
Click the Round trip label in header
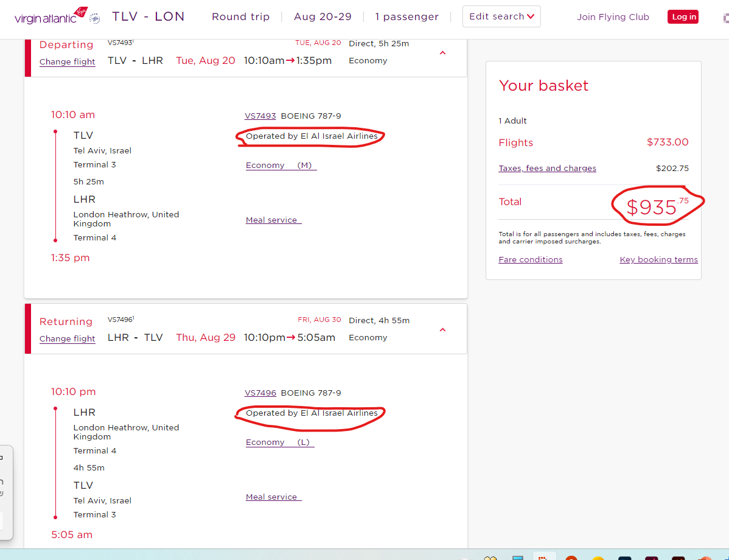tap(241, 17)
